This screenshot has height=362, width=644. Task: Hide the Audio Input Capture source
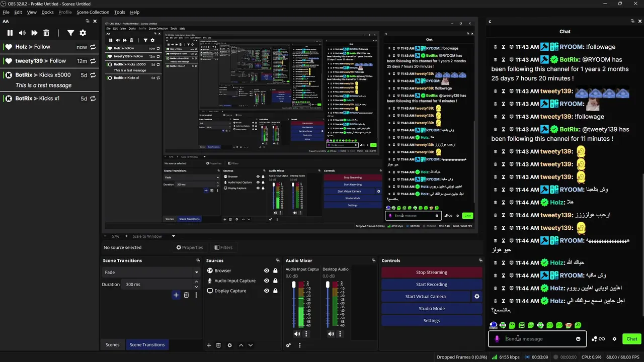[x=267, y=281]
